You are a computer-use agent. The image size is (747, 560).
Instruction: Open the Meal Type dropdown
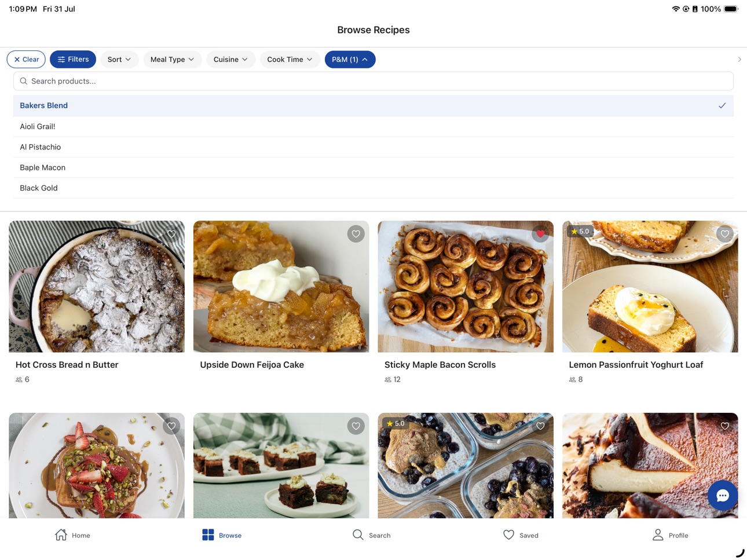click(x=172, y=60)
